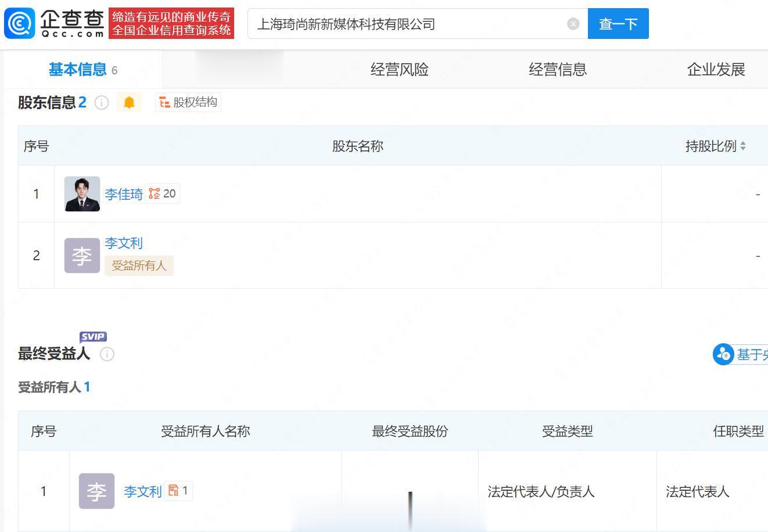Open the 经营信息 tab
The image size is (768, 532).
(x=558, y=70)
